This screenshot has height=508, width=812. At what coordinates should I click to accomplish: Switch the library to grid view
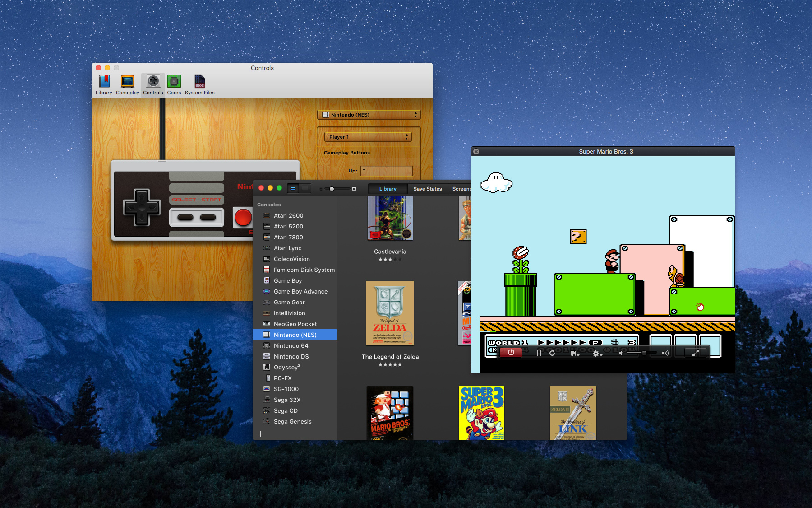pyautogui.click(x=293, y=188)
